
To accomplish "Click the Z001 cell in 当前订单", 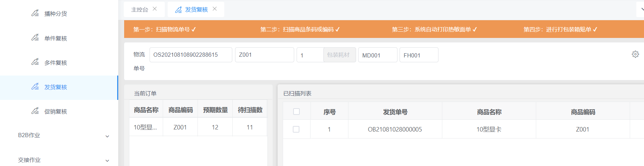I will point(180,127).
